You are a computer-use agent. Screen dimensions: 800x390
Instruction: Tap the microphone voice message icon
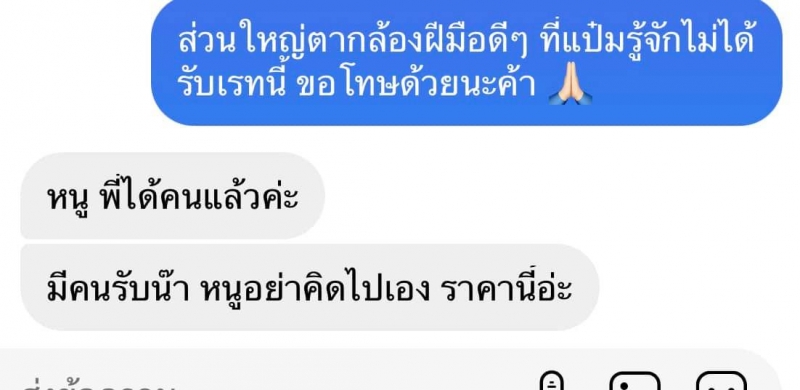[x=552, y=381]
